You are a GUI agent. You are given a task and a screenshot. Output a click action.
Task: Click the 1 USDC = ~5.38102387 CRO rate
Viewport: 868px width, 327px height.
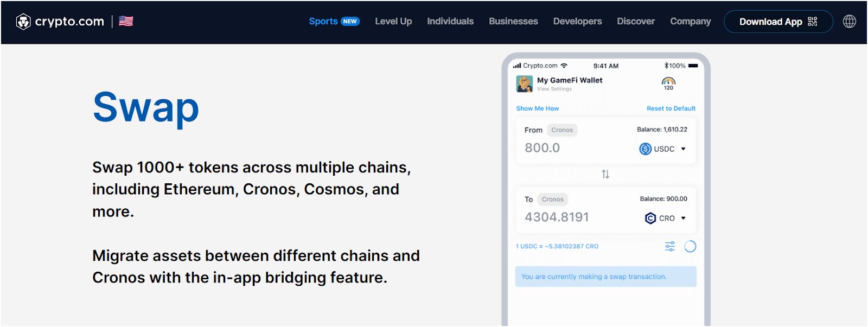[557, 246]
